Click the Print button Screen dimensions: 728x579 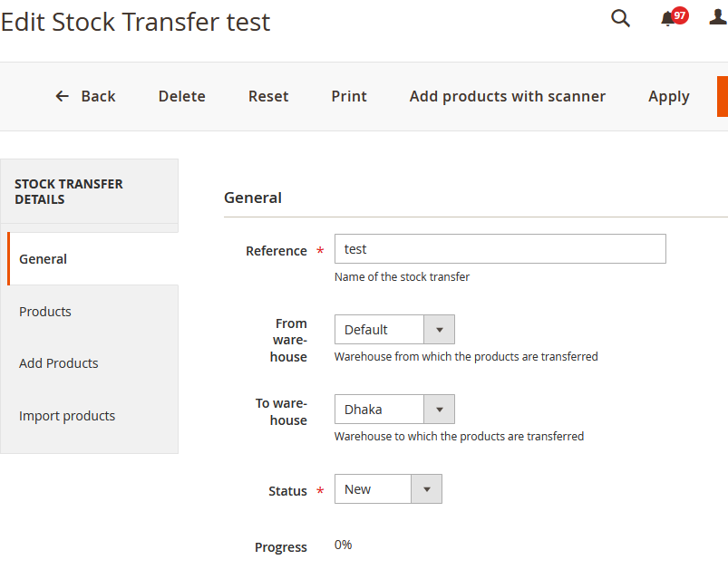348,95
